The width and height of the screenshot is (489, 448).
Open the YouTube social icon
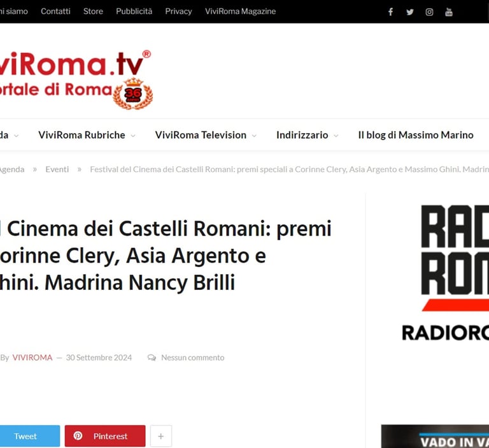[x=448, y=12]
